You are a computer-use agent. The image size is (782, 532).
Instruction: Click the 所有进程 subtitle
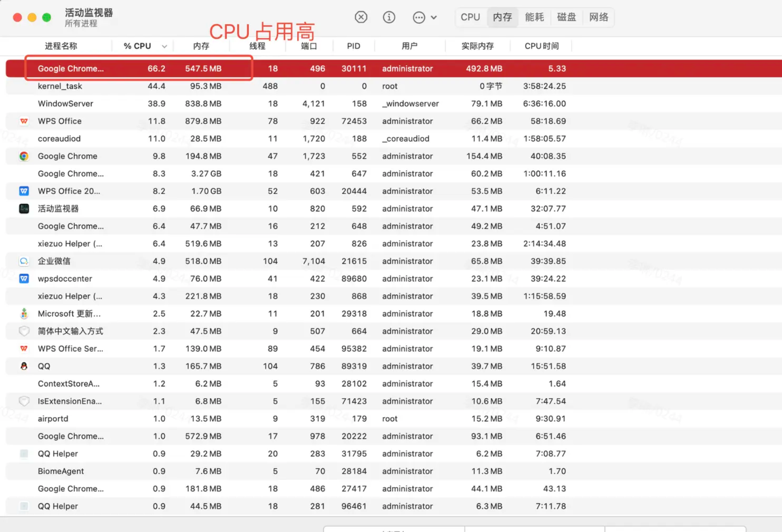[x=81, y=23]
